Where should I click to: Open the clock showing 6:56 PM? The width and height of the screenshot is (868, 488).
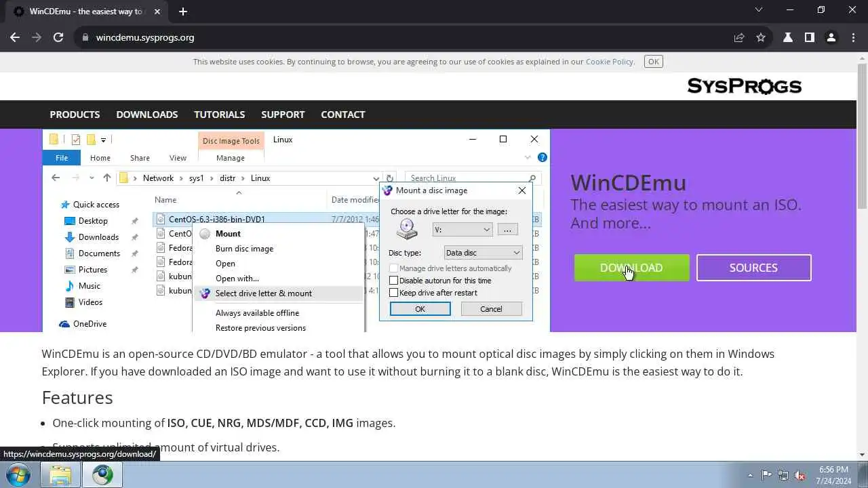(833, 474)
